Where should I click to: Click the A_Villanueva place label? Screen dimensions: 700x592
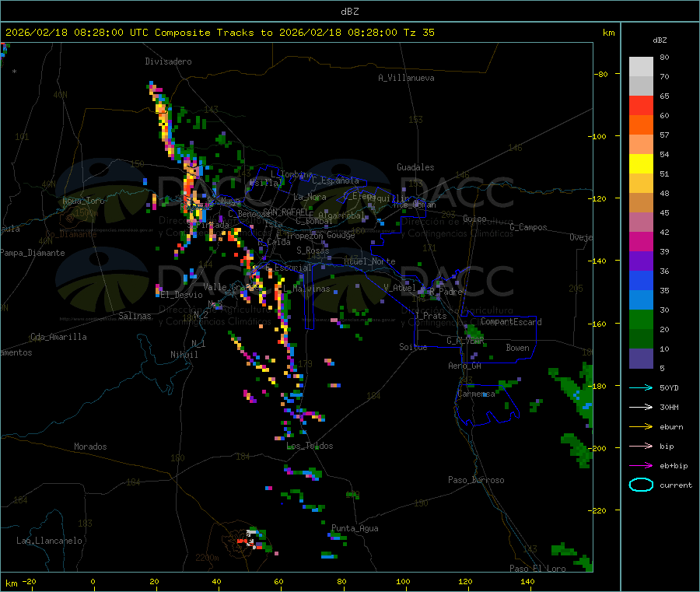click(x=406, y=78)
